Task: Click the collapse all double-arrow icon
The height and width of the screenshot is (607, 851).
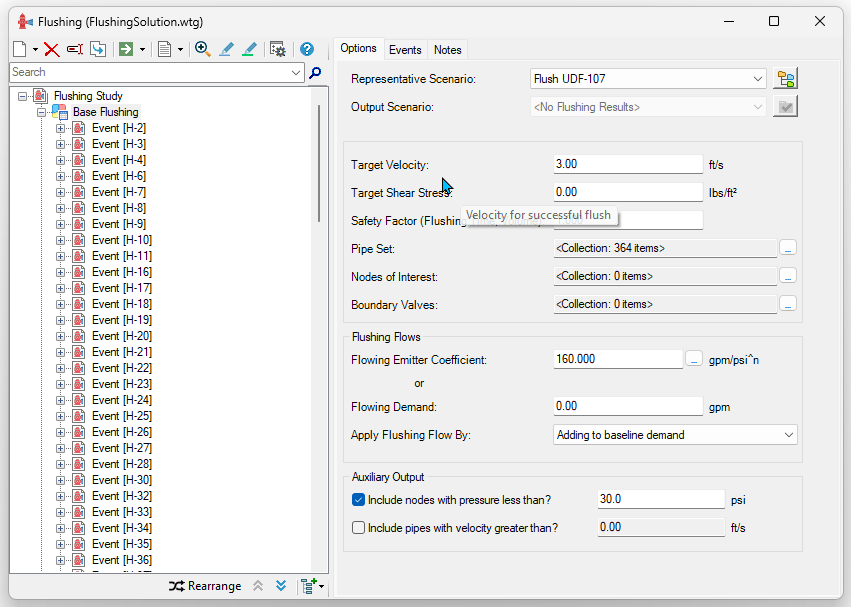Action: [x=258, y=586]
